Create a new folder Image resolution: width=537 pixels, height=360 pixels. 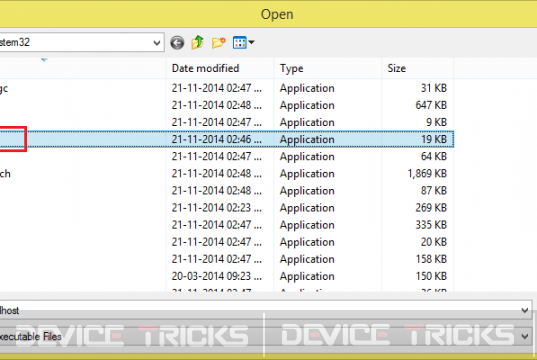pos(218,43)
